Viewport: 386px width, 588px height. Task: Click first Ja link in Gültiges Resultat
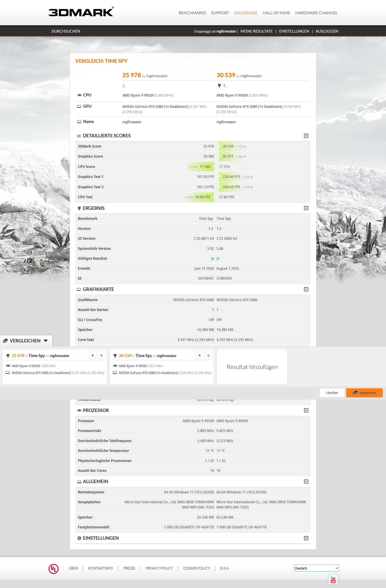pos(212,258)
